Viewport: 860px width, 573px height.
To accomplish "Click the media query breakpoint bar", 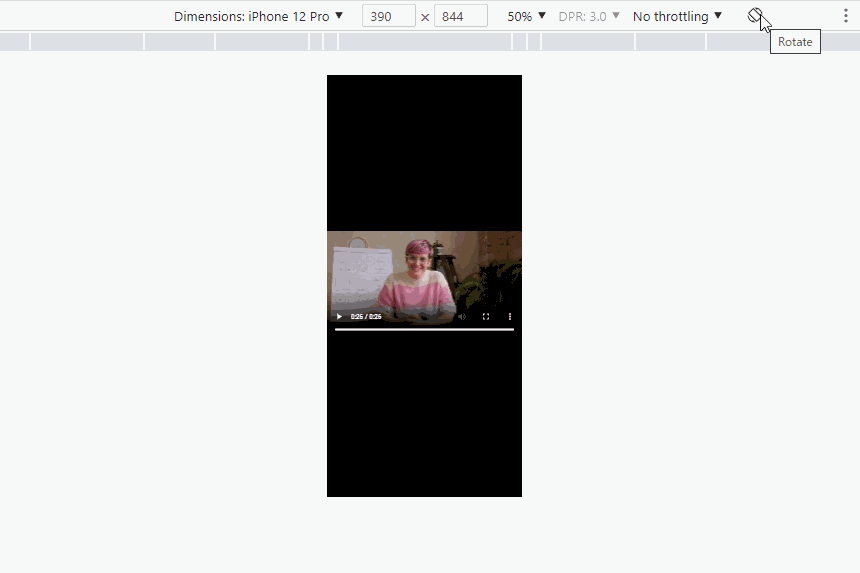I will (430, 42).
